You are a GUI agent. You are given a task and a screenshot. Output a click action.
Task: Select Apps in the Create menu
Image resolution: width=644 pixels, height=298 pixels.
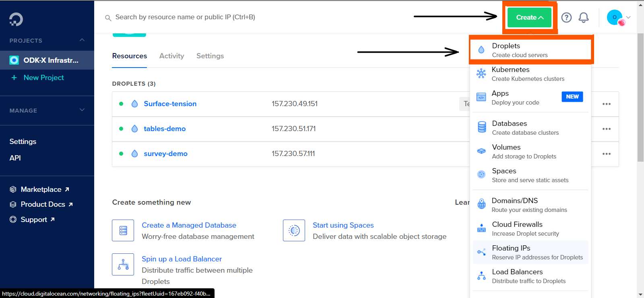(530, 97)
